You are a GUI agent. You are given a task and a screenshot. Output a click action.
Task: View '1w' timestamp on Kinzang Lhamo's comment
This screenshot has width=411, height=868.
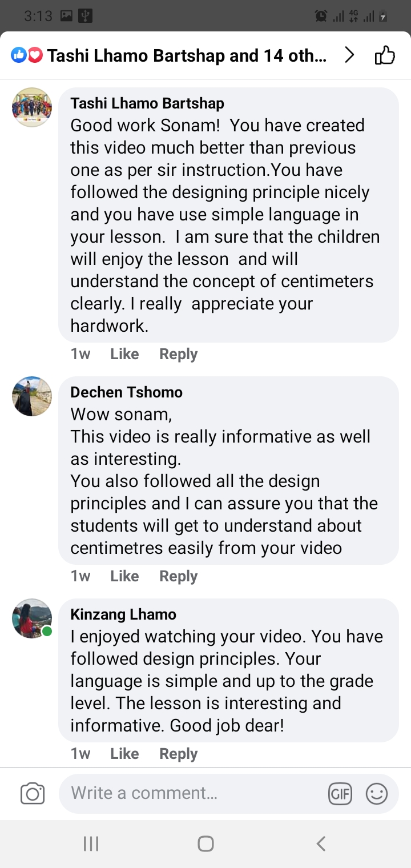(80, 754)
